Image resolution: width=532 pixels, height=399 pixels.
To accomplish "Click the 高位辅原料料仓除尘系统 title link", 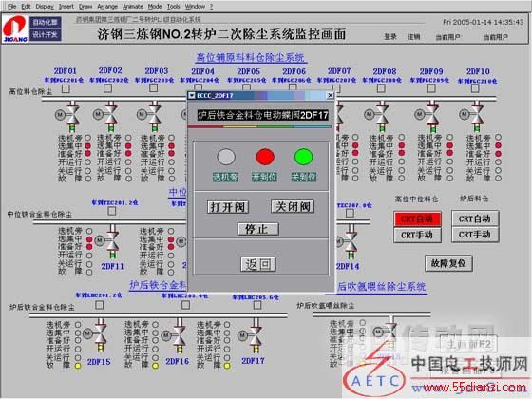I will click(251, 58).
